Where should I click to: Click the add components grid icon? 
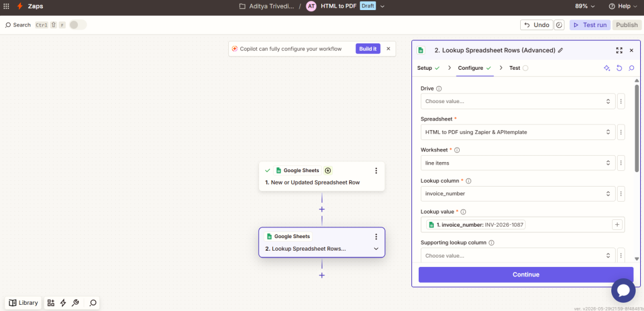[50, 303]
